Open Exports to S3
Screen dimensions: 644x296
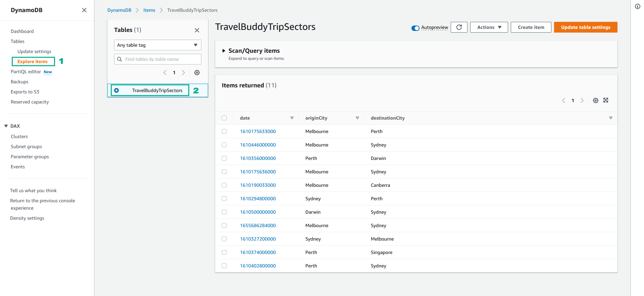click(25, 92)
